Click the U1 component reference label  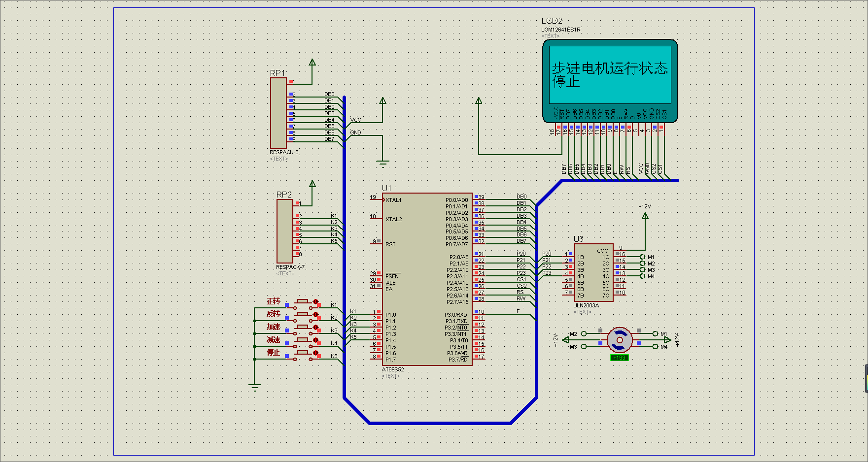pyautogui.click(x=386, y=188)
